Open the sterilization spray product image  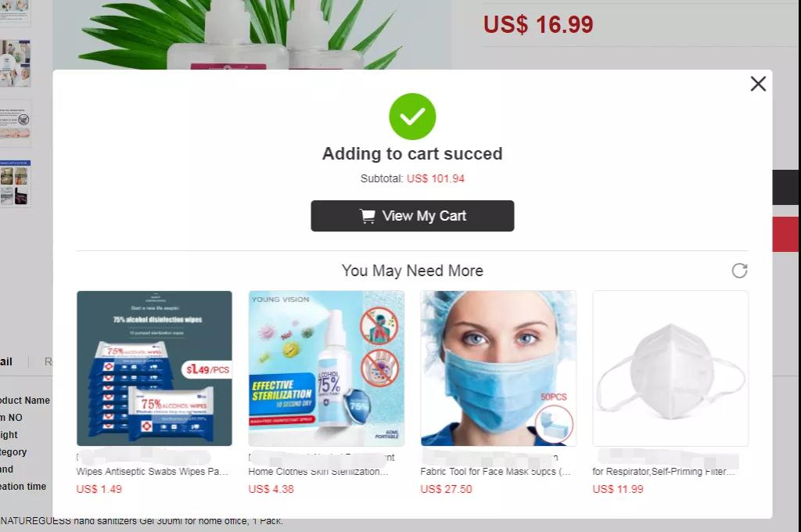coord(326,368)
